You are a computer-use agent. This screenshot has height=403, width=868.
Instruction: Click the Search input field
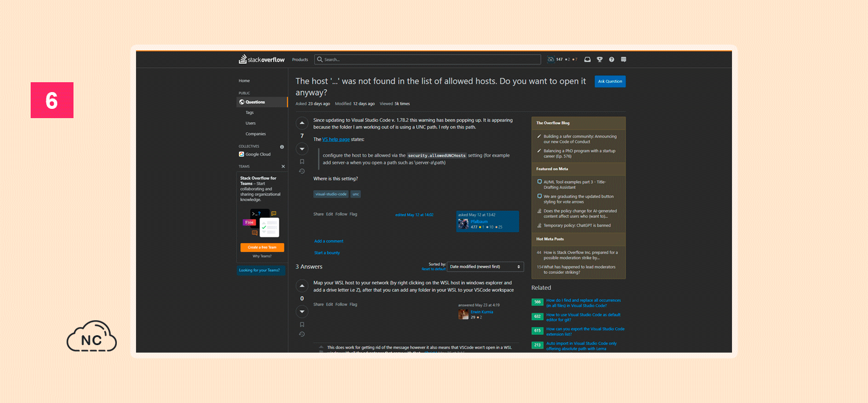[x=428, y=60]
